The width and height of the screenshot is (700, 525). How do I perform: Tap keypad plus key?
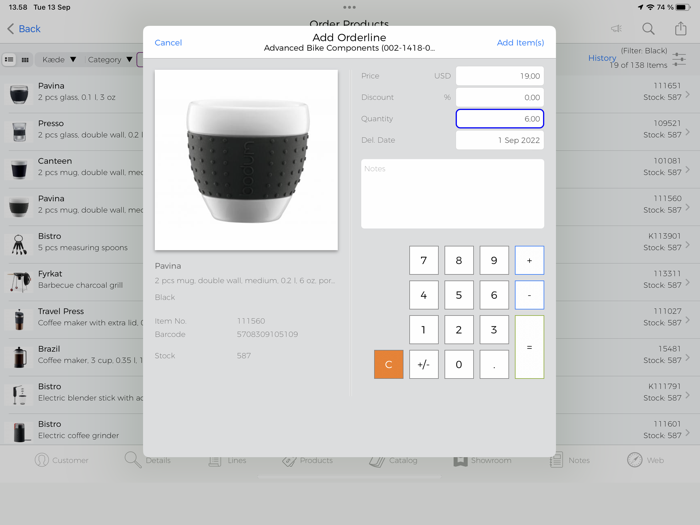tap(529, 260)
